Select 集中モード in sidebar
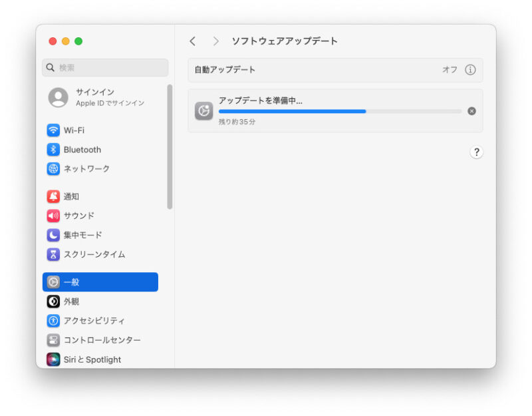The width and height of the screenshot is (532, 416). pos(82,235)
